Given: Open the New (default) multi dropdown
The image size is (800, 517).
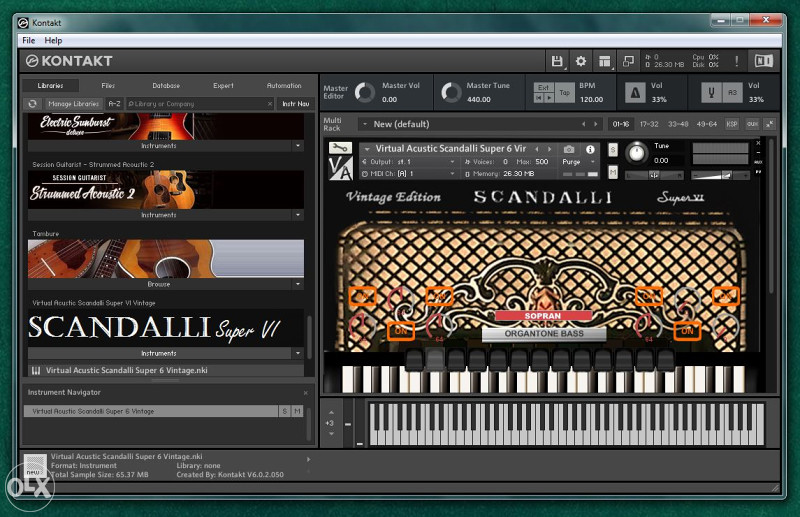Looking at the screenshot, I should pos(365,124).
